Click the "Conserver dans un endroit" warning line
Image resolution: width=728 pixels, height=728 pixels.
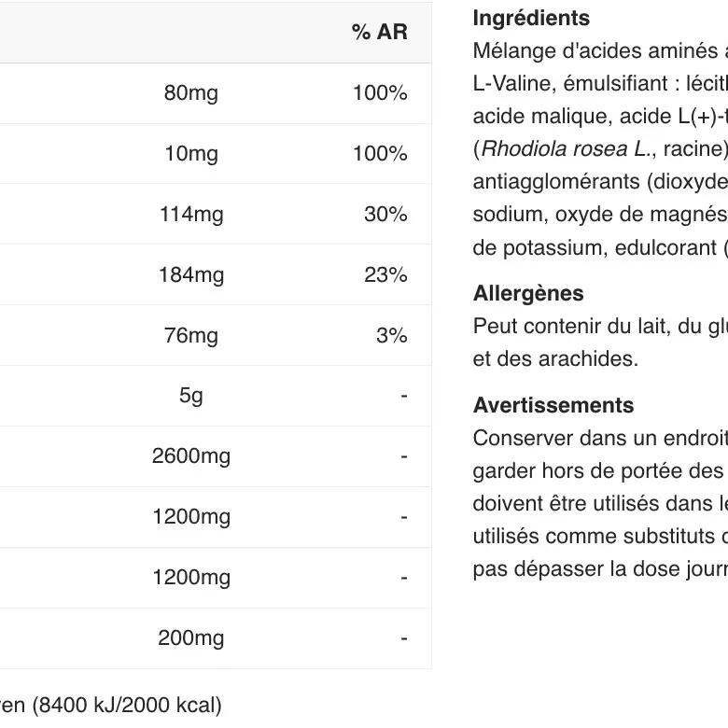597,439
